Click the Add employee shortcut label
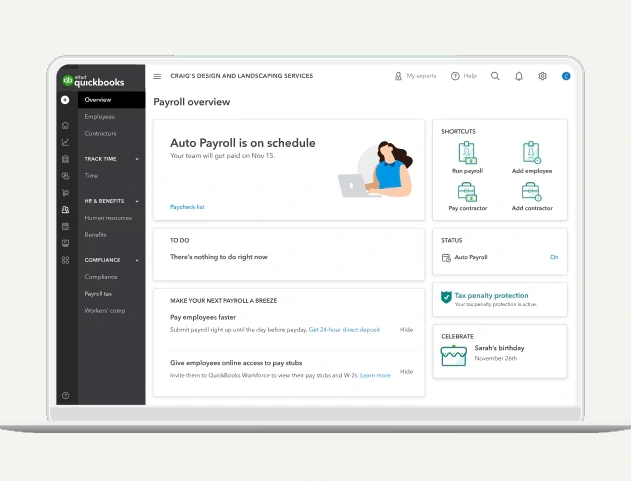 pyautogui.click(x=532, y=171)
